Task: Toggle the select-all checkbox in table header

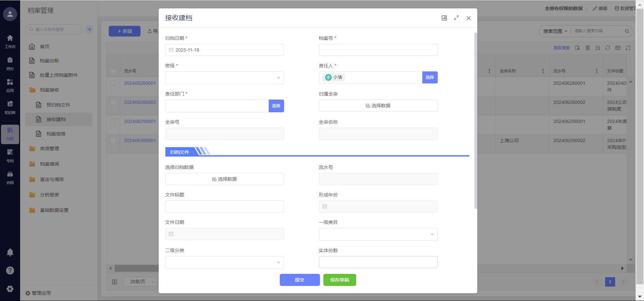Action: (113, 71)
